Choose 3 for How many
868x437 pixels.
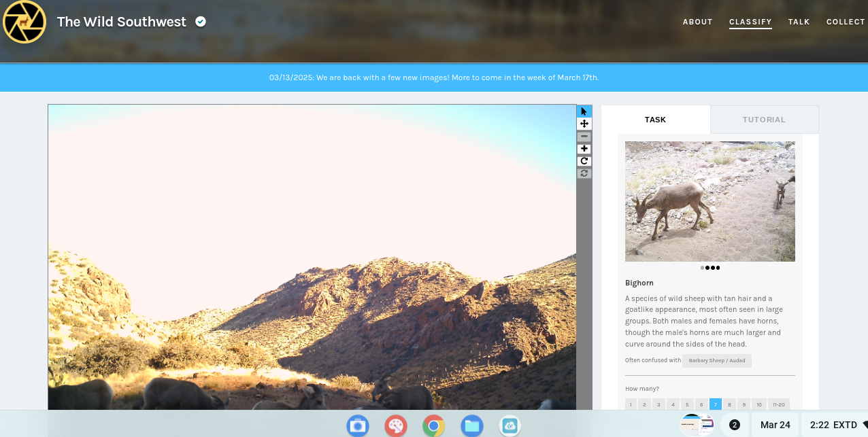tap(659, 404)
